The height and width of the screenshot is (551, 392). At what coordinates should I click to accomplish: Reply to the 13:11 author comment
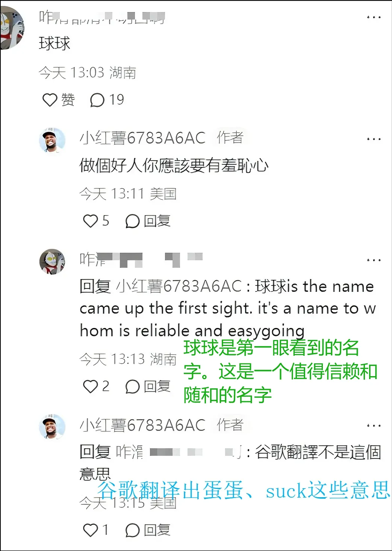(x=148, y=221)
